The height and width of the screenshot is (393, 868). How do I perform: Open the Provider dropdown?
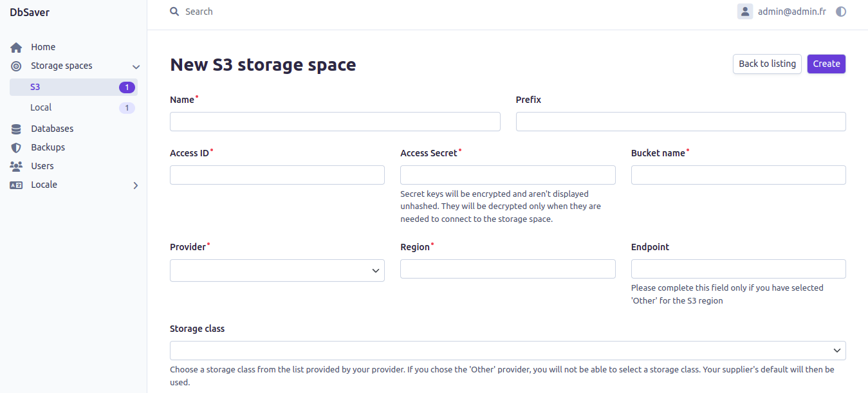[x=277, y=271]
